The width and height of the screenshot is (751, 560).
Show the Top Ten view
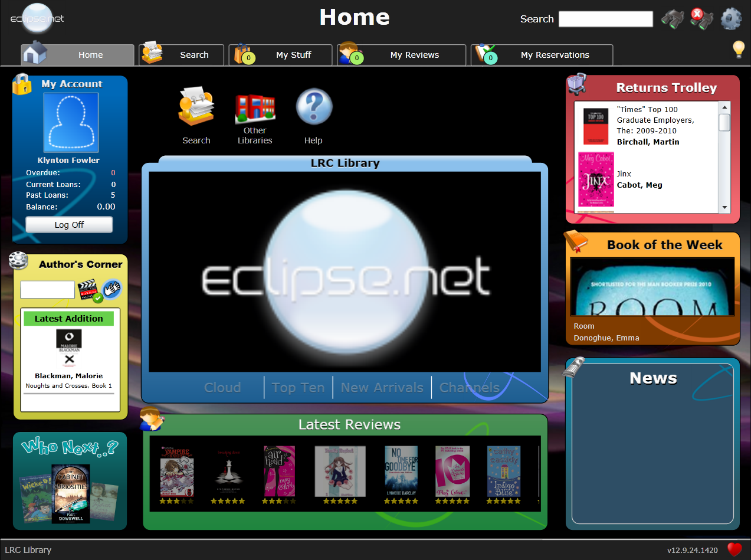click(x=298, y=388)
